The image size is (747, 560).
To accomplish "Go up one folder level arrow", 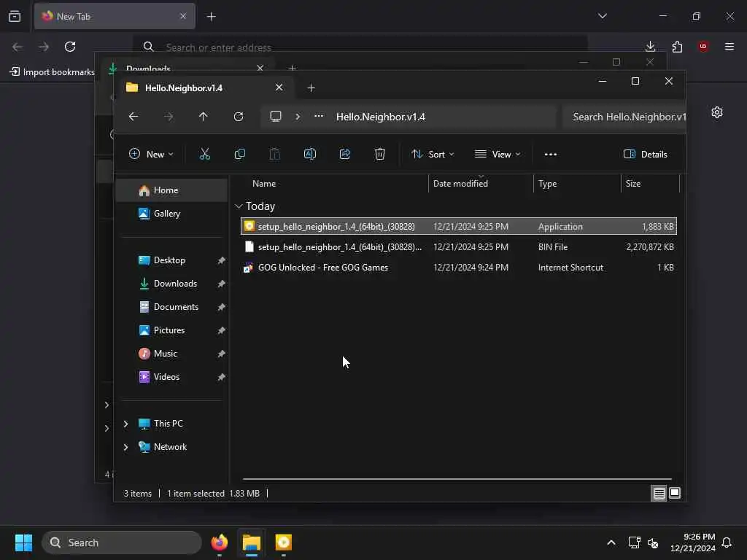I will [x=204, y=117].
